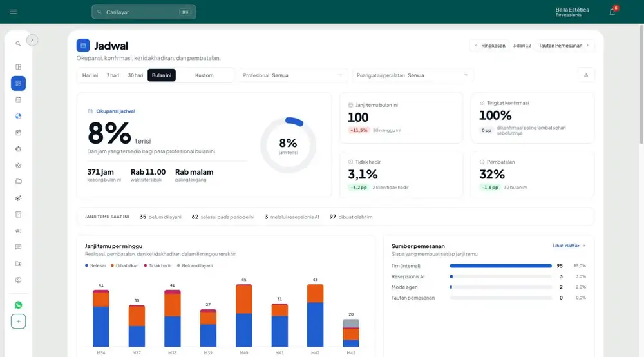Image resolution: width=644 pixels, height=357 pixels.
Task: Click the sidebar search magnifier icon
Action: tap(18, 44)
